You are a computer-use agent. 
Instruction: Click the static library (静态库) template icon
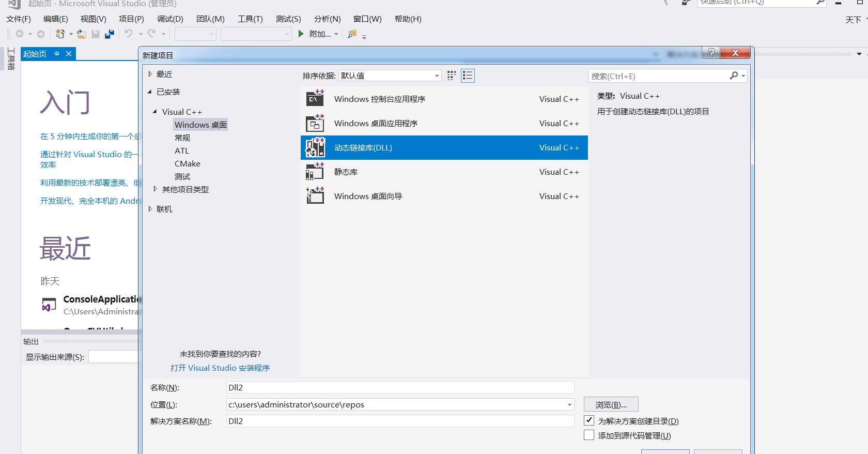click(315, 172)
